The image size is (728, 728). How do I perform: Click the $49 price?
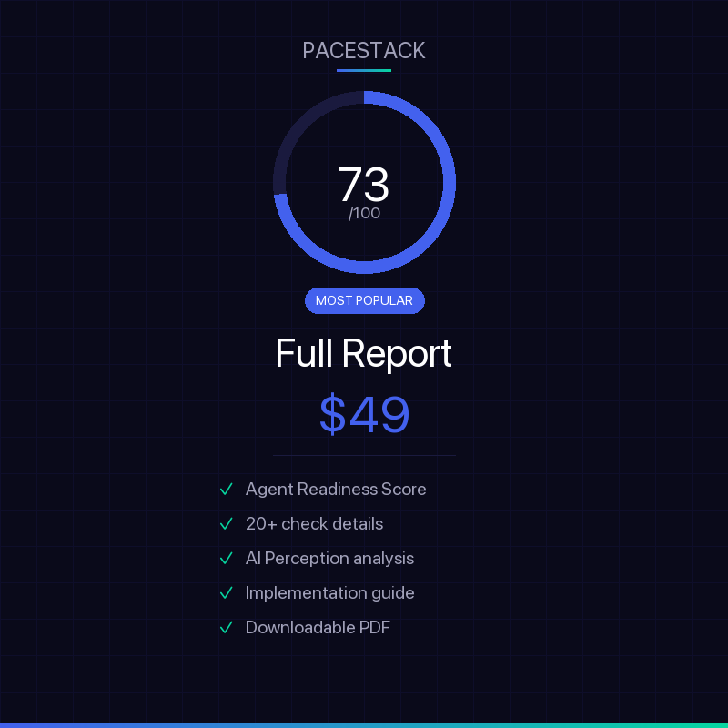[365, 414]
